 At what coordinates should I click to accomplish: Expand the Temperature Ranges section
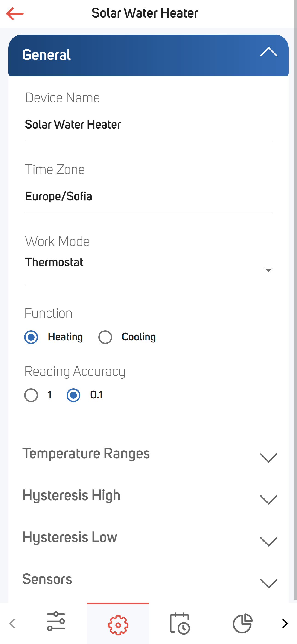(x=148, y=454)
